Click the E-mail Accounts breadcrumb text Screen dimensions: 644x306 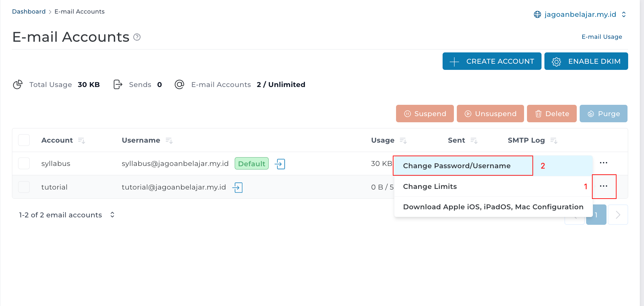click(x=80, y=12)
